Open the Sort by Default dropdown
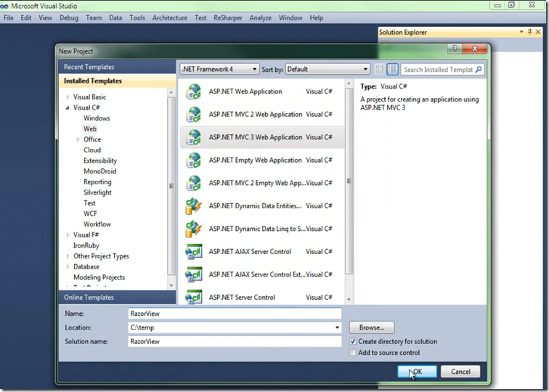The height and width of the screenshot is (392, 549). pyautogui.click(x=328, y=69)
